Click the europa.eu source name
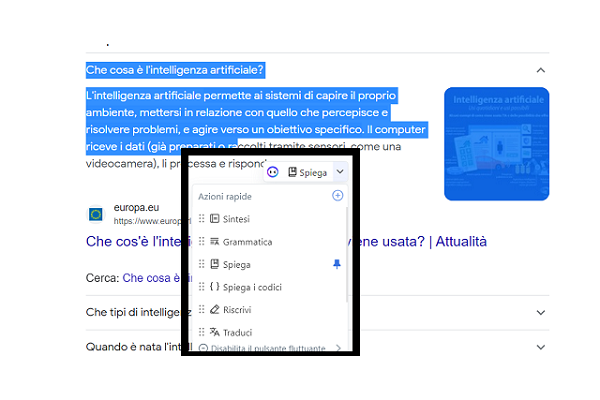 click(x=136, y=207)
